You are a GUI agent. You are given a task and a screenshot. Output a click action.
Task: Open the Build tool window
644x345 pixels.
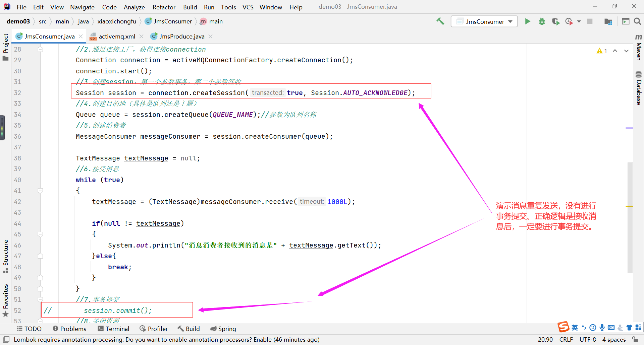tap(189, 329)
